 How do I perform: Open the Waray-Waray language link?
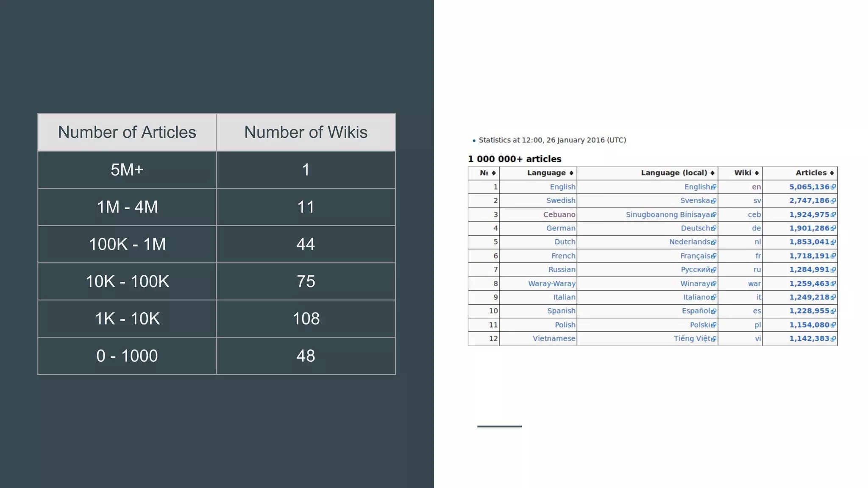(x=552, y=283)
